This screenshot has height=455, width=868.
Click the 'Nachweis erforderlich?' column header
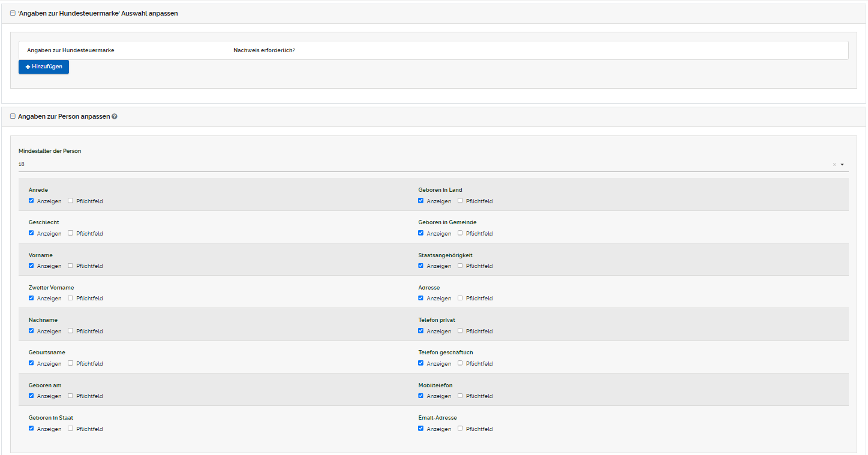(264, 50)
